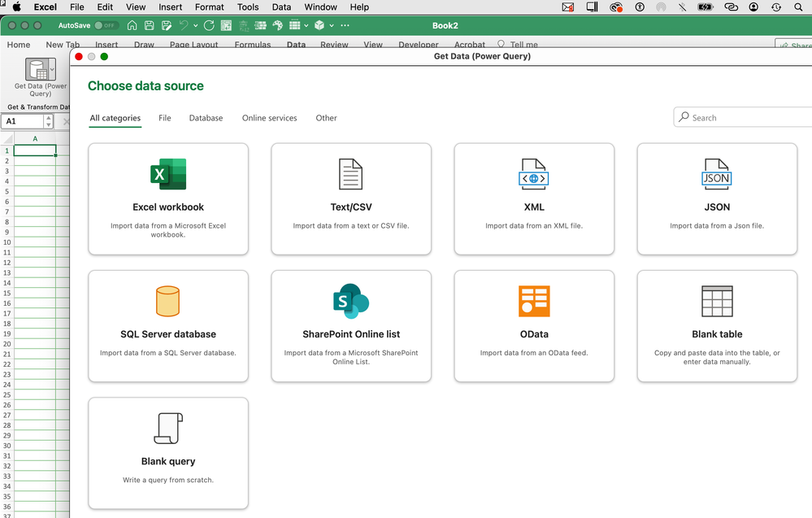Open the Home icon in Excel's title bar
The width and height of the screenshot is (812, 518).
(x=132, y=25)
